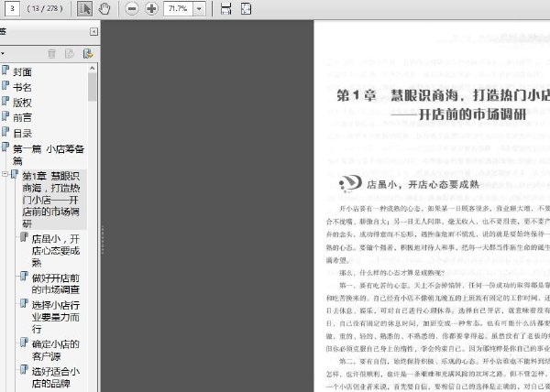Click the fit width scrolling mode icon
The height and width of the screenshot is (392, 550).
click(225, 8)
